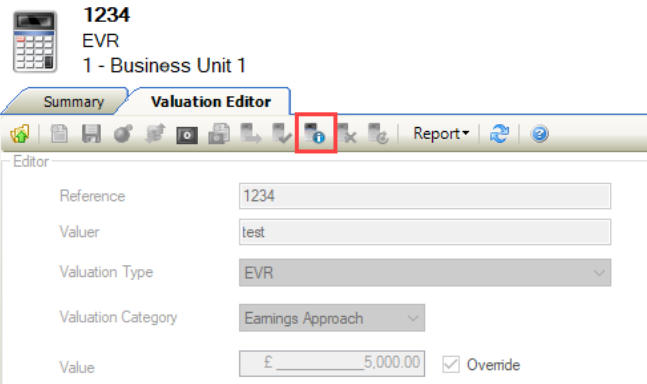Click the valuation with checkmark icon
The height and width of the screenshot is (384, 647).
(x=282, y=134)
